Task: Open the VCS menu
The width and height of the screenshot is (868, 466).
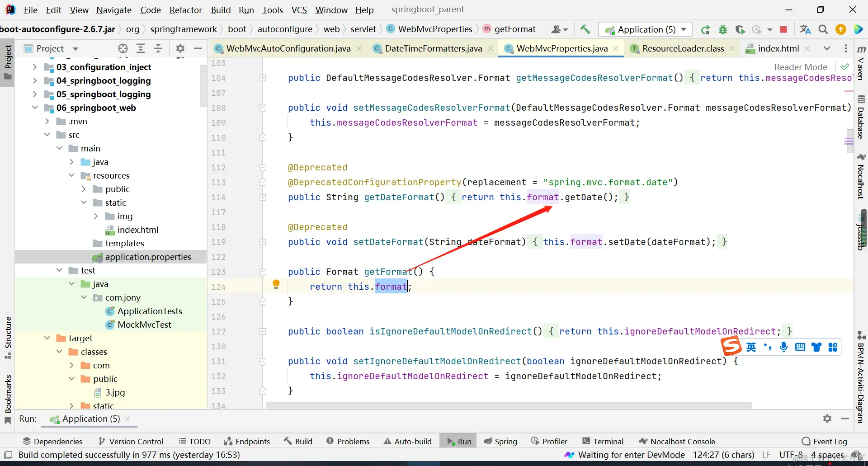Action: tap(299, 10)
